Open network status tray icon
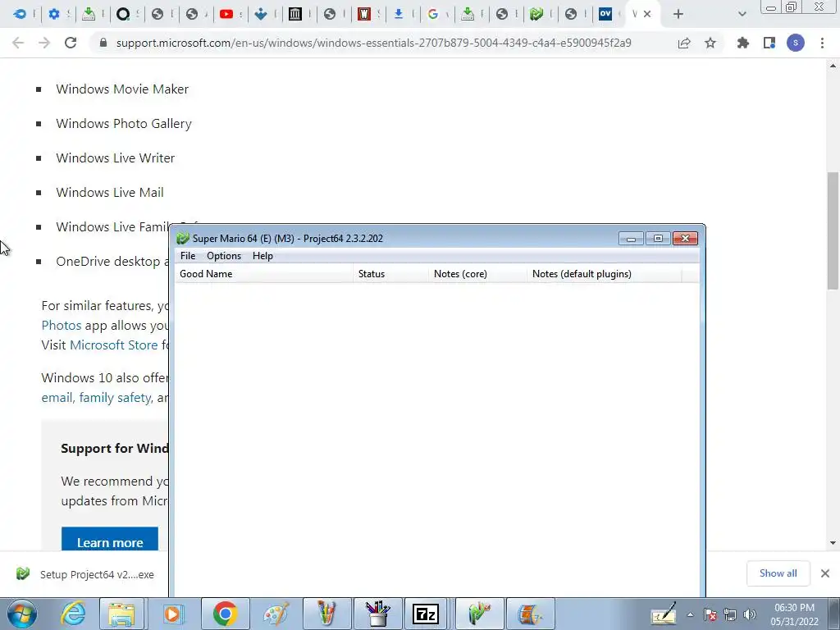 (x=729, y=614)
